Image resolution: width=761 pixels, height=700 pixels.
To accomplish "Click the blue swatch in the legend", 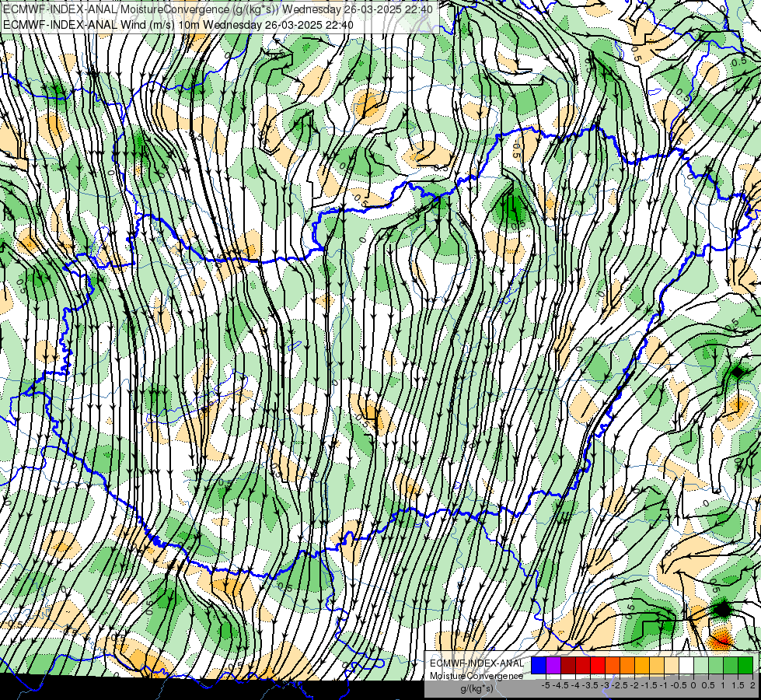I will pyautogui.click(x=539, y=666).
